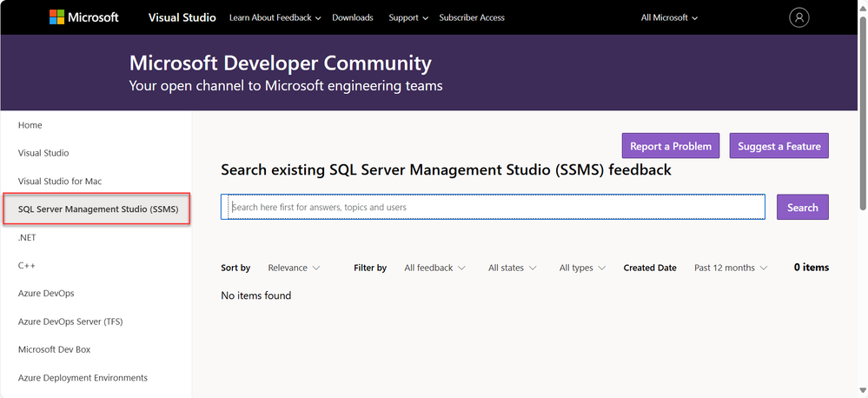Click the Suggest a Feature button
The height and width of the screenshot is (398, 868).
coord(779,146)
